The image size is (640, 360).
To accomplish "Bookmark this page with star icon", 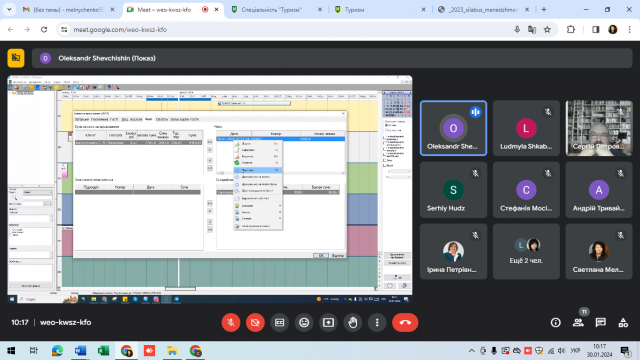I will 547,29.
